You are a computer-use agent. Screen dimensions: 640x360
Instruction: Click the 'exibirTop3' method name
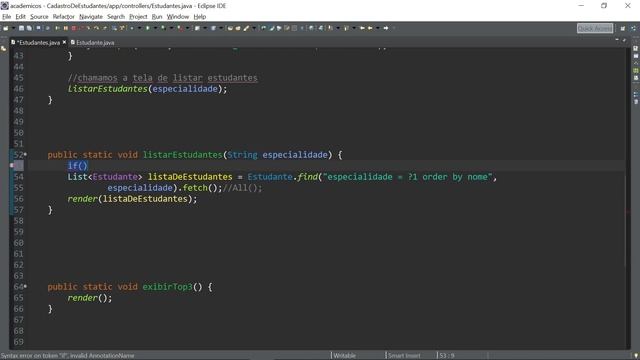point(167,287)
